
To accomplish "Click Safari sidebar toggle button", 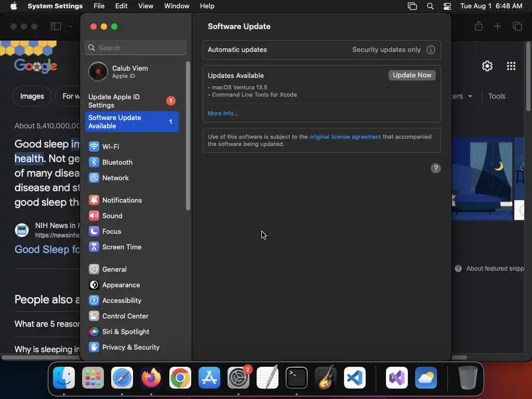I will (56, 26).
